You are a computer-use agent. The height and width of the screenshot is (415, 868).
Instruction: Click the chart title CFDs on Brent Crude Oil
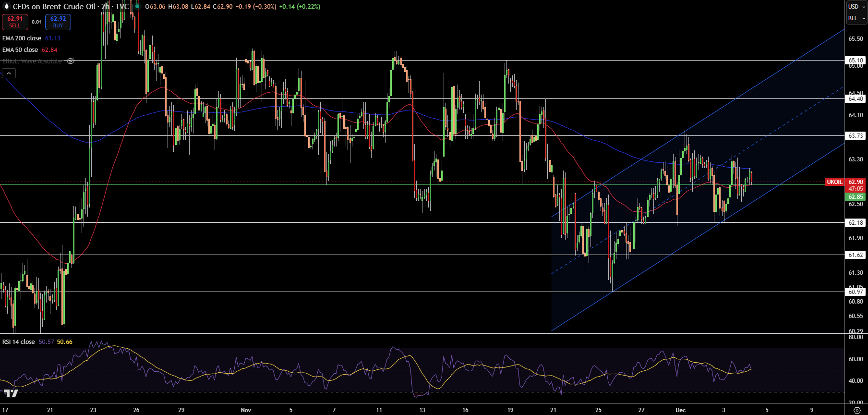click(x=54, y=7)
